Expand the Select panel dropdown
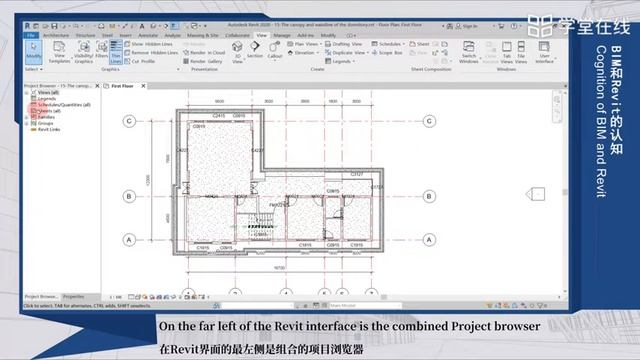 point(34,69)
